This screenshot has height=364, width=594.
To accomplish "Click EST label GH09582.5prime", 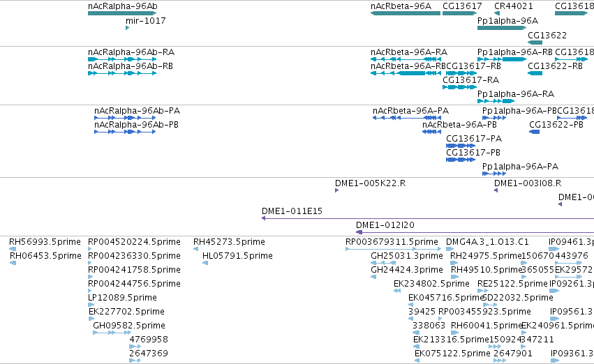I will [x=129, y=326].
